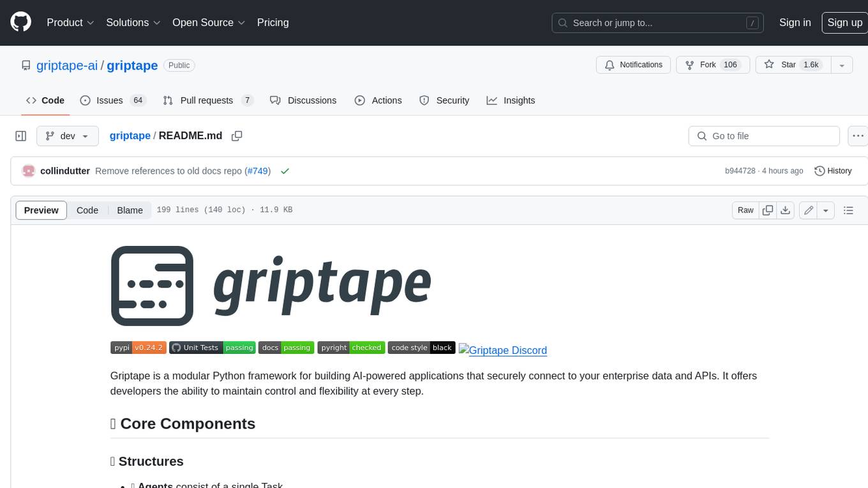Open the Griptape Discord link
868x488 pixels.
[503, 350]
